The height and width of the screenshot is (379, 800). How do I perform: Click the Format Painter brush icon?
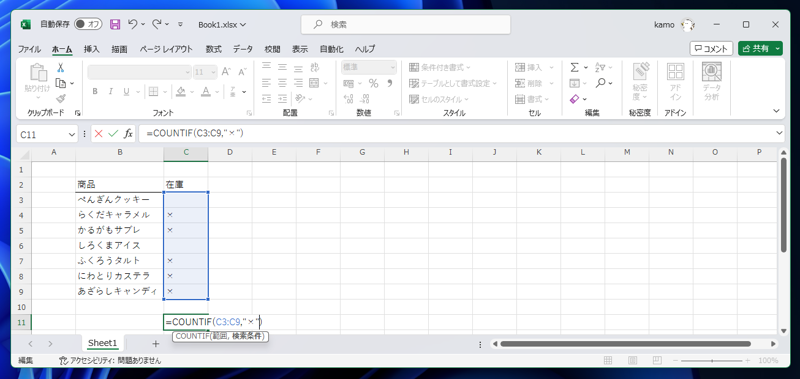coord(61,98)
